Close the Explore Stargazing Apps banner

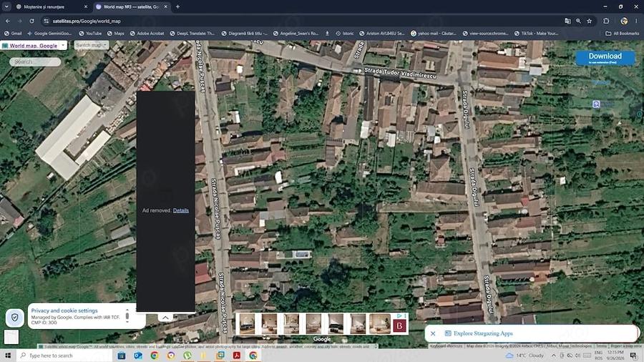pos(433,333)
